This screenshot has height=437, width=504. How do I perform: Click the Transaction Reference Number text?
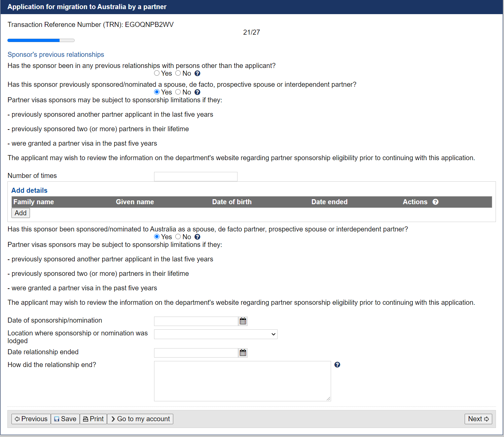point(91,25)
